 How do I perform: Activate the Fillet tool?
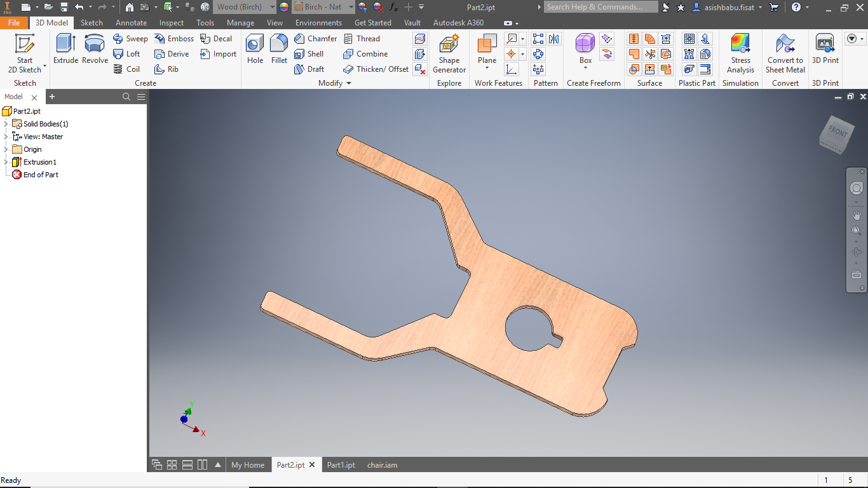pyautogui.click(x=279, y=50)
